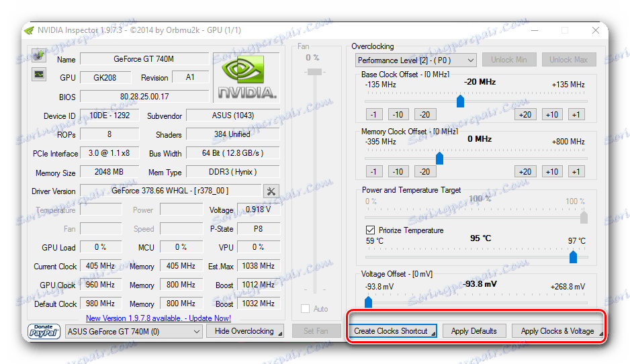Click the Unlock Max button
Viewport: 630px width, 364px height.
(568, 60)
